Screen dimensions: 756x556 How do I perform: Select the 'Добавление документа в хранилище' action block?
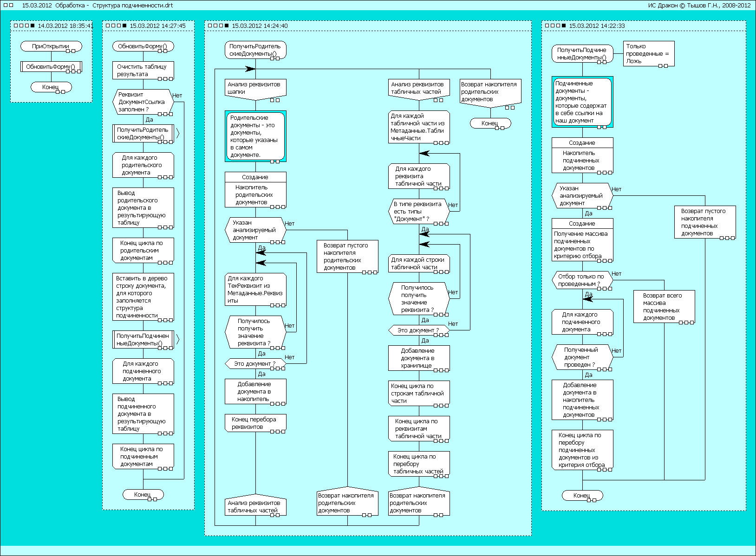[x=419, y=358]
